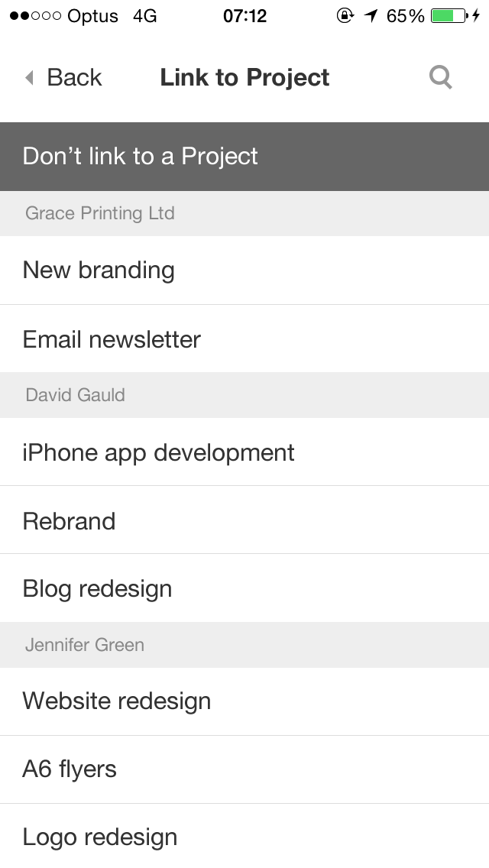Screen dimensions: 489x868
Task: Select the Rebrand project
Action: point(244,521)
